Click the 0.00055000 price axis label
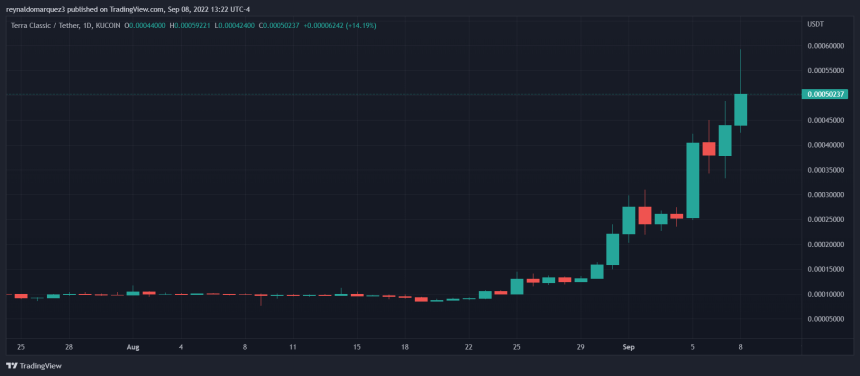 pyautogui.click(x=825, y=71)
